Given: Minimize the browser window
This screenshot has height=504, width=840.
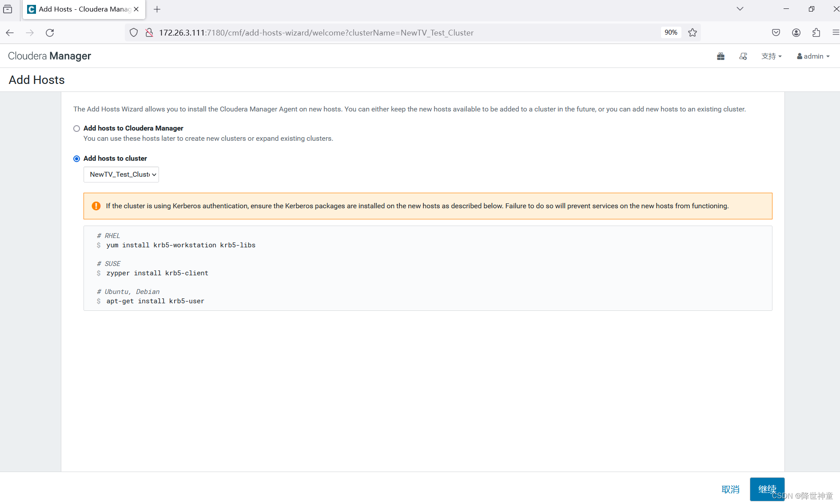Looking at the screenshot, I should 786,9.
